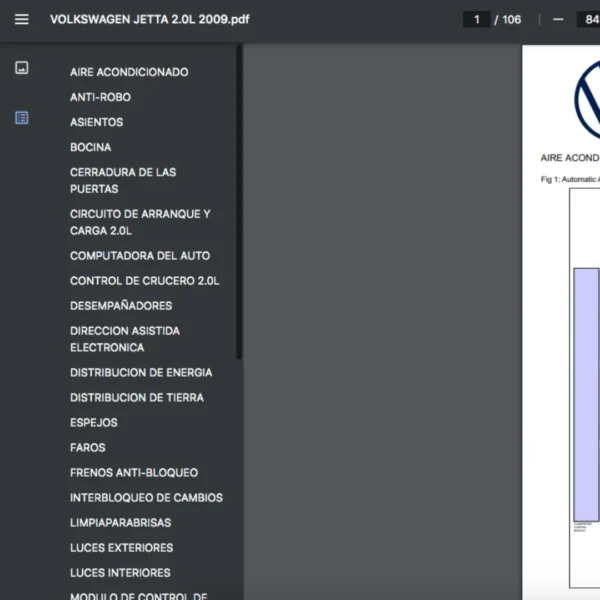Navigate to COMPUTADORA DEL AUTO
Image resolution: width=600 pixels, height=600 pixels.
pos(140,256)
